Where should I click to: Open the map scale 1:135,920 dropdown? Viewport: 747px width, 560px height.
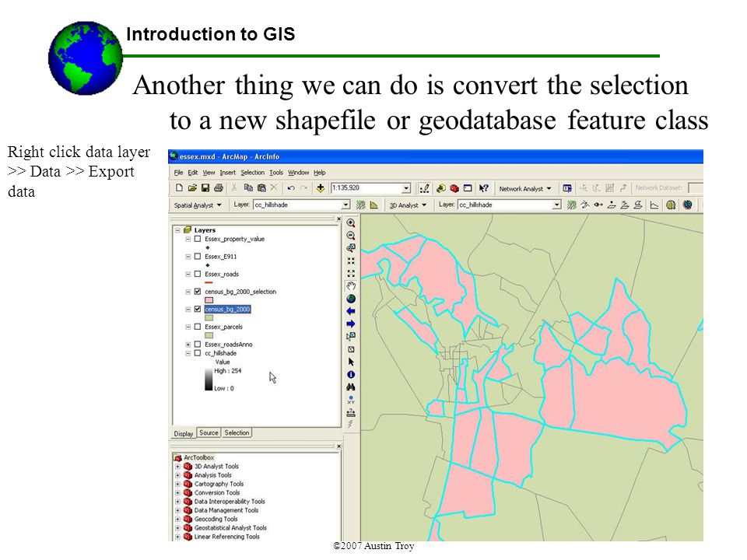[406, 188]
